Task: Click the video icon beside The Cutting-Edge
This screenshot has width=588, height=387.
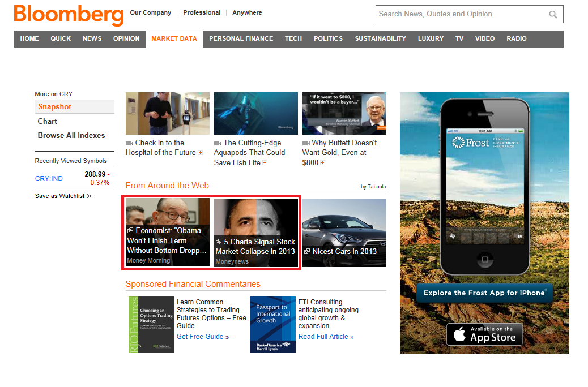Action: tap(218, 143)
